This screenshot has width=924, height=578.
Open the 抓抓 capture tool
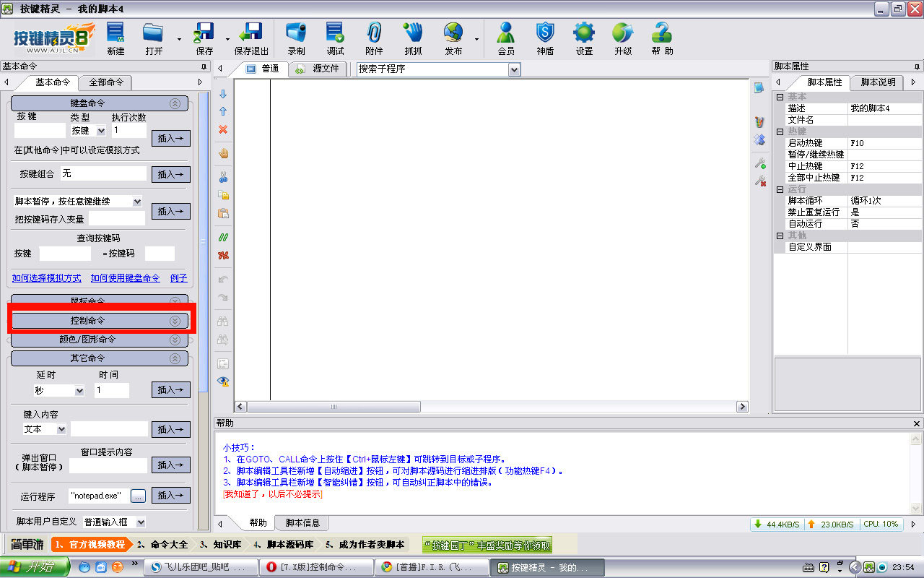click(x=413, y=38)
